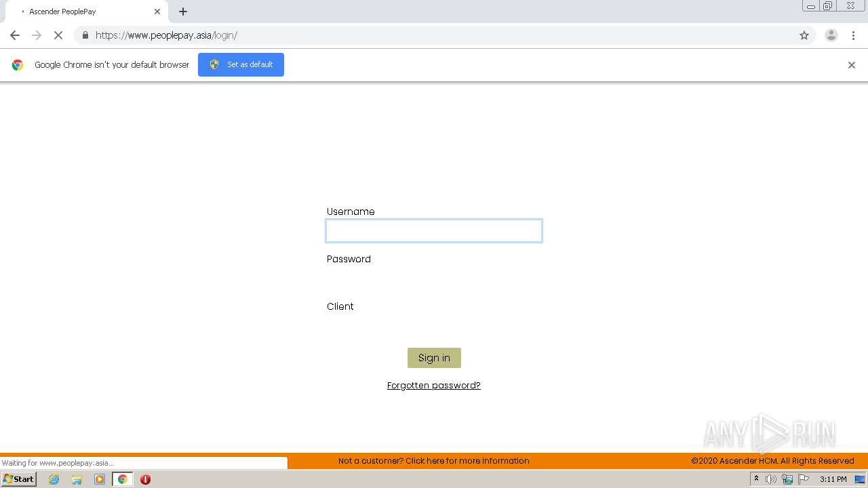
Task: Open the Forgotten password link
Action: tap(434, 385)
